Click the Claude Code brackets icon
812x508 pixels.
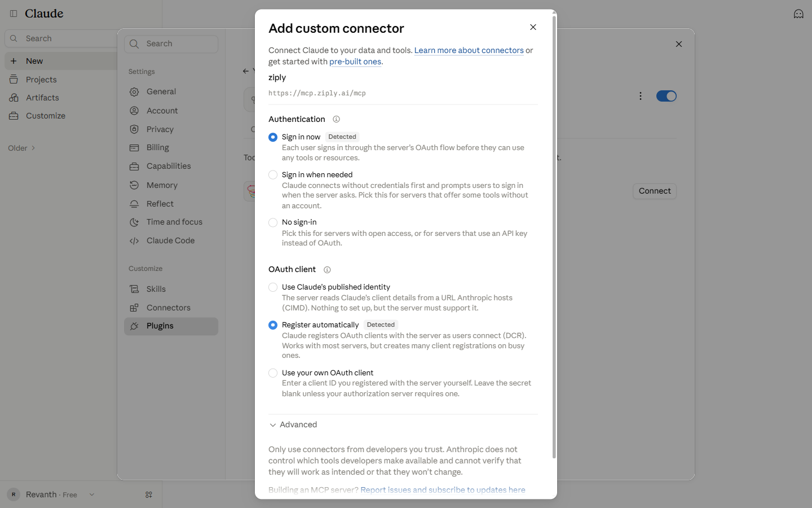(134, 241)
